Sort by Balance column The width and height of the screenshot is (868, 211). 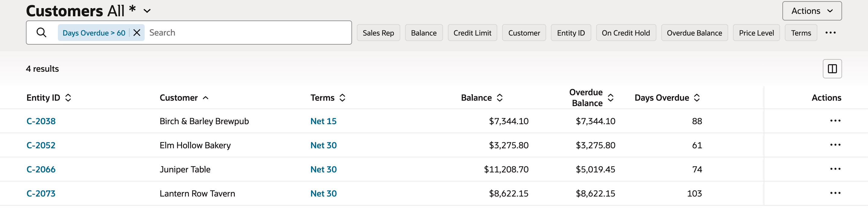click(x=500, y=98)
